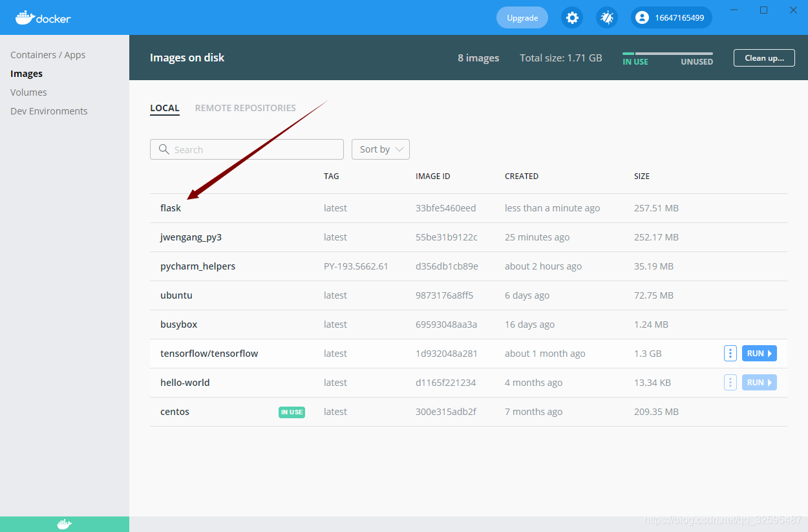This screenshot has height=532, width=808.
Task: Maximize the Docker window
Action: (x=763, y=10)
